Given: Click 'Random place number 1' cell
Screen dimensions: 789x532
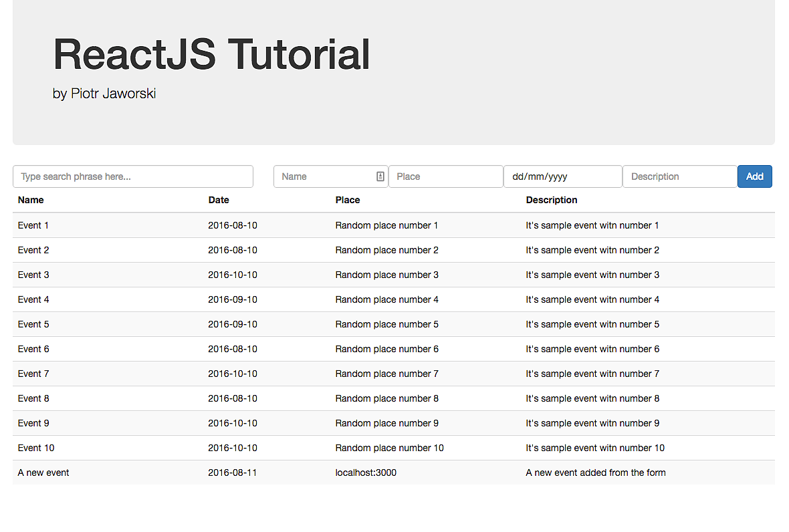Looking at the screenshot, I should [x=386, y=225].
